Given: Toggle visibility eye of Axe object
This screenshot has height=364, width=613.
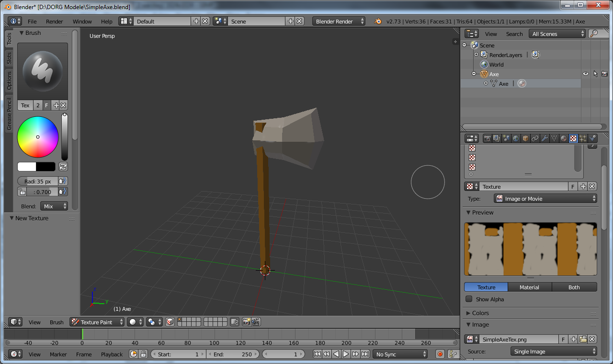Looking at the screenshot, I should [585, 74].
